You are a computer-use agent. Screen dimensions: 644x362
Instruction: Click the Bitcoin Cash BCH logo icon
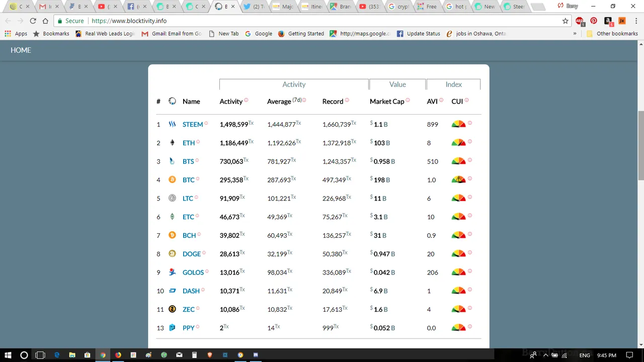click(x=172, y=235)
